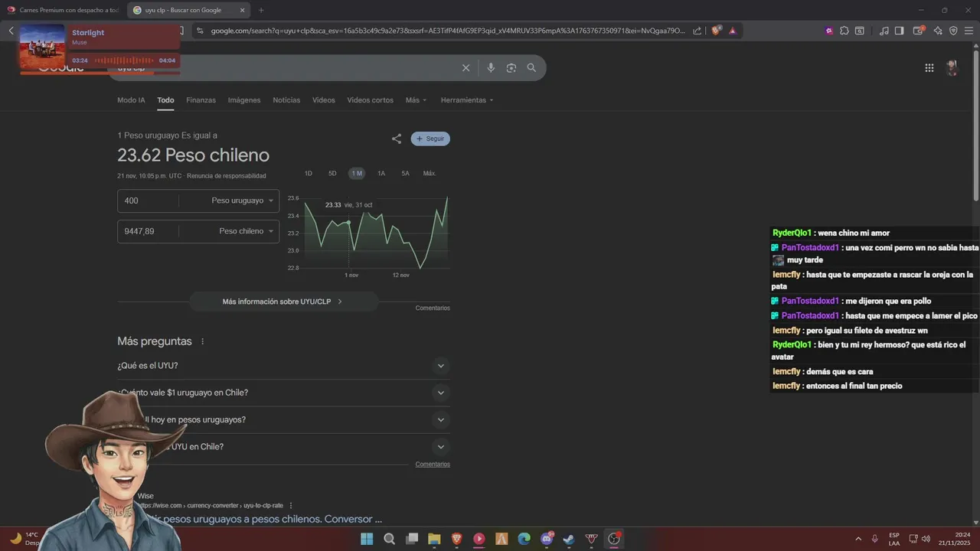The height and width of the screenshot is (551, 980).
Task: Open the media control music-note icon
Action: [884, 31]
